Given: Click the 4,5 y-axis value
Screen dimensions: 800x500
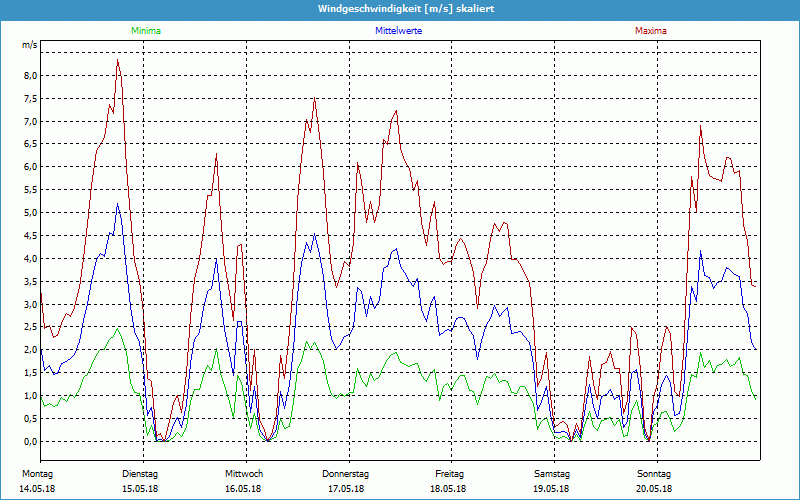Looking at the screenshot, I should (x=31, y=236).
